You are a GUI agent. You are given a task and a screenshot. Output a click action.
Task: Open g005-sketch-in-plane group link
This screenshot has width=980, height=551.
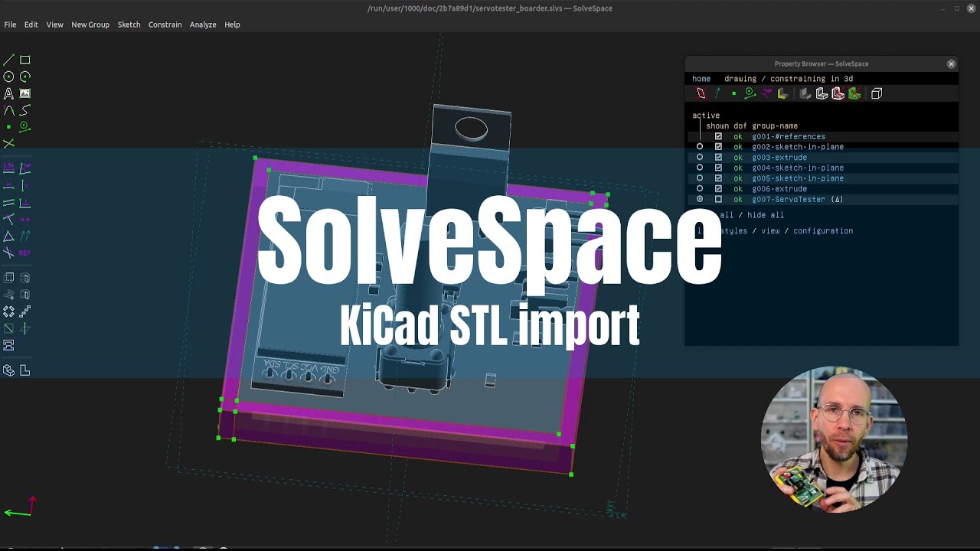coord(798,178)
